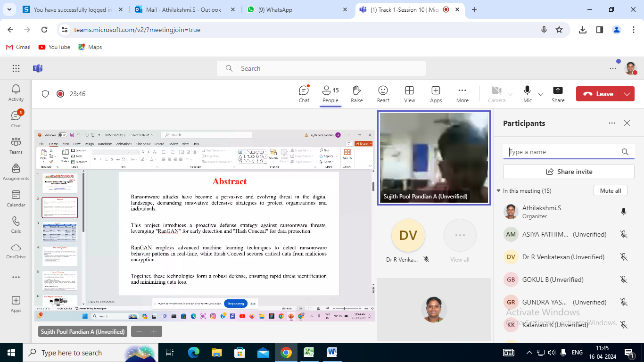Open Assignments in Teams sidebar

coord(16,172)
